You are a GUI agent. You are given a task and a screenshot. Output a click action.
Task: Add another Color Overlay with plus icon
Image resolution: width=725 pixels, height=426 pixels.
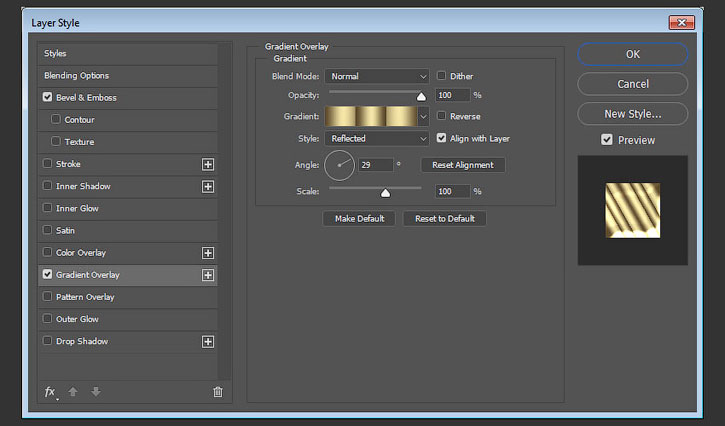tap(208, 253)
